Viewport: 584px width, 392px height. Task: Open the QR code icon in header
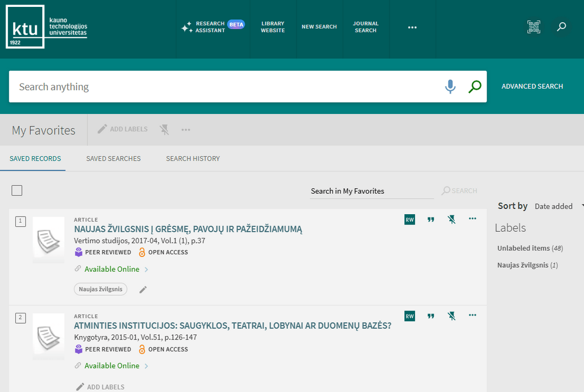tap(533, 27)
